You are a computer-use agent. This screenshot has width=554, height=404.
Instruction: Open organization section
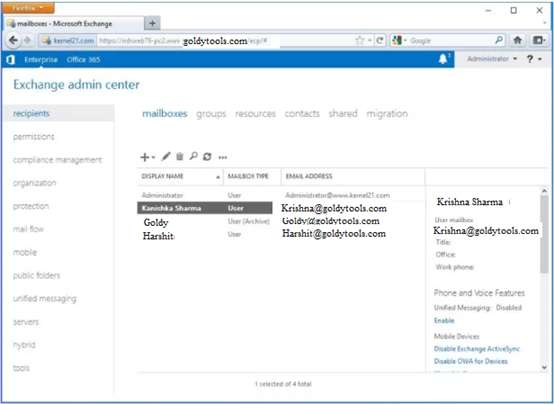pyautogui.click(x=35, y=183)
